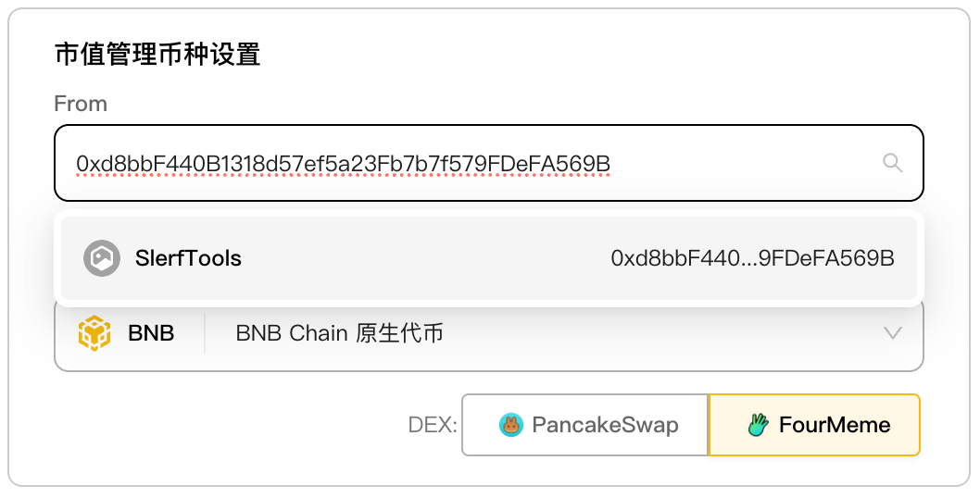The height and width of the screenshot is (498, 980).
Task: Expand the BNB token dropdown chevron
Action: pyautogui.click(x=892, y=333)
